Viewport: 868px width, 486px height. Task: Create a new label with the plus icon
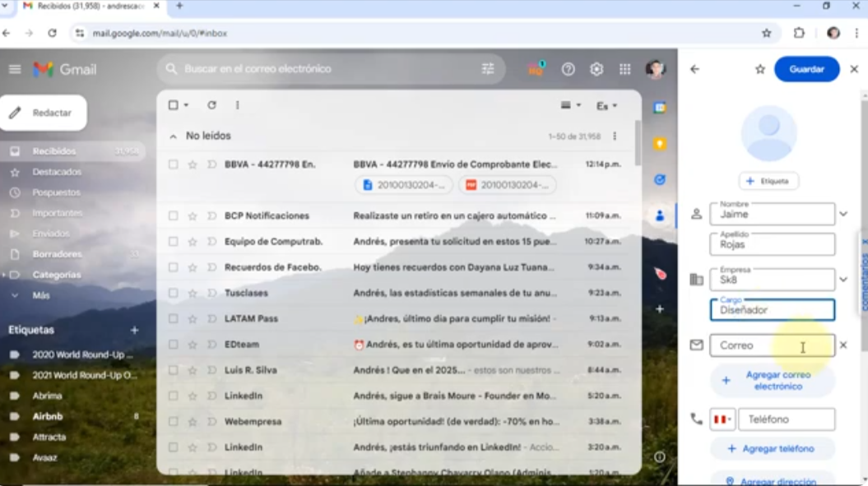click(x=134, y=330)
